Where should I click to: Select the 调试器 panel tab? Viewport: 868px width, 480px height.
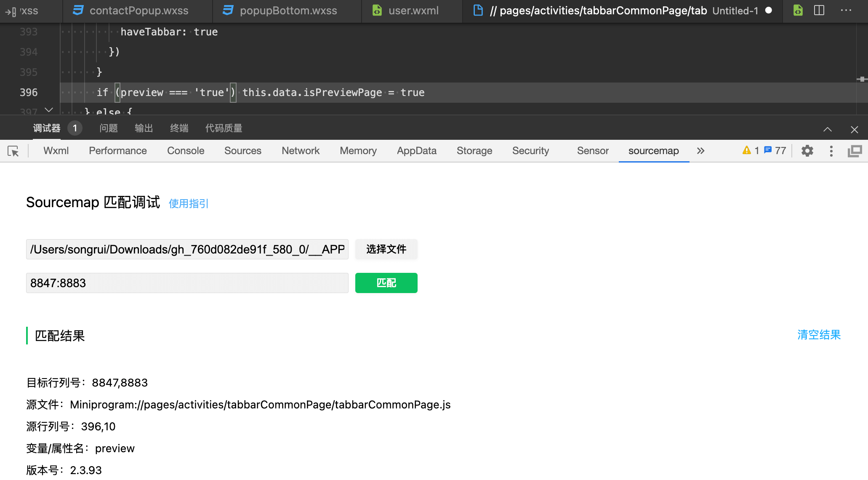tap(47, 128)
